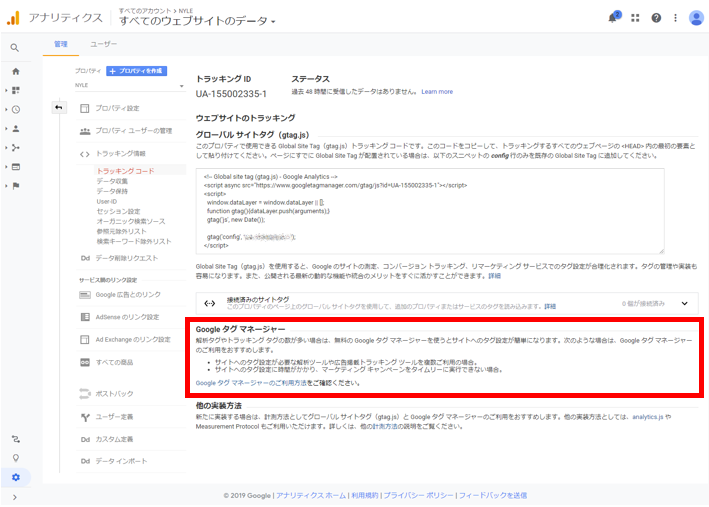Click the tracking ID UA-155002335-1 text

click(x=231, y=94)
